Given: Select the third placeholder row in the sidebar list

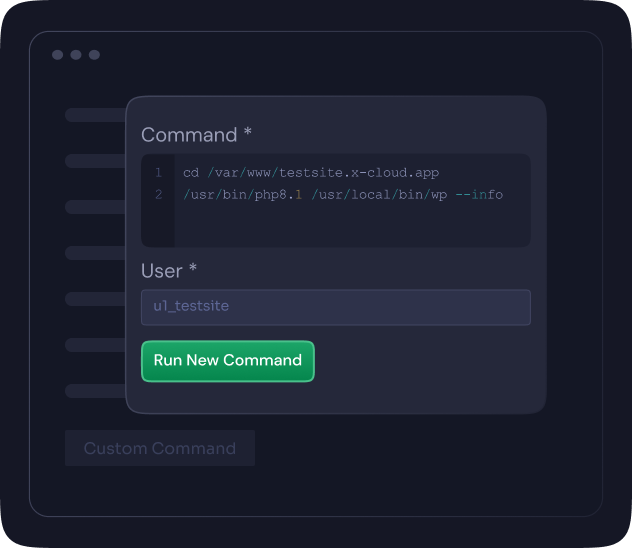Looking at the screenshot, I should [96, 207].
